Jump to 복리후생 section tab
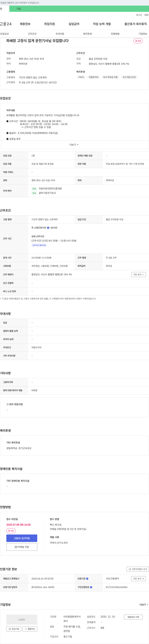 pyautogui.click(x=88, y=34)
